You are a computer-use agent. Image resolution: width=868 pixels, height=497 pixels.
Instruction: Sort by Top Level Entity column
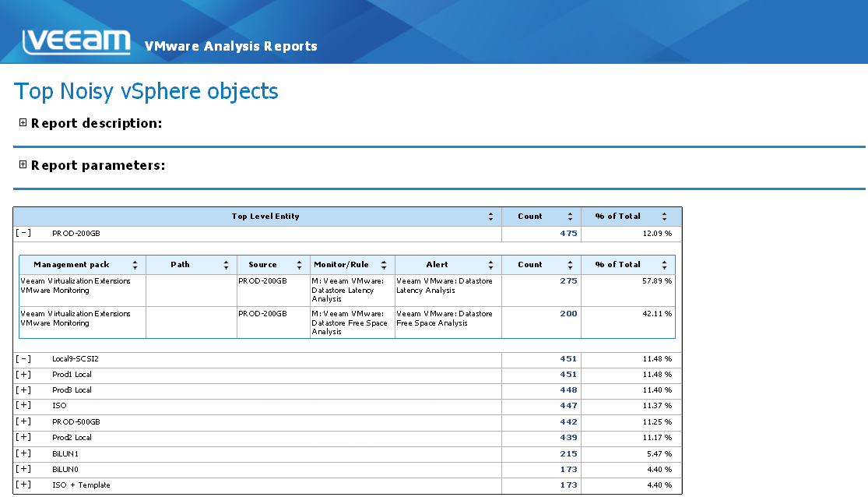490,217
